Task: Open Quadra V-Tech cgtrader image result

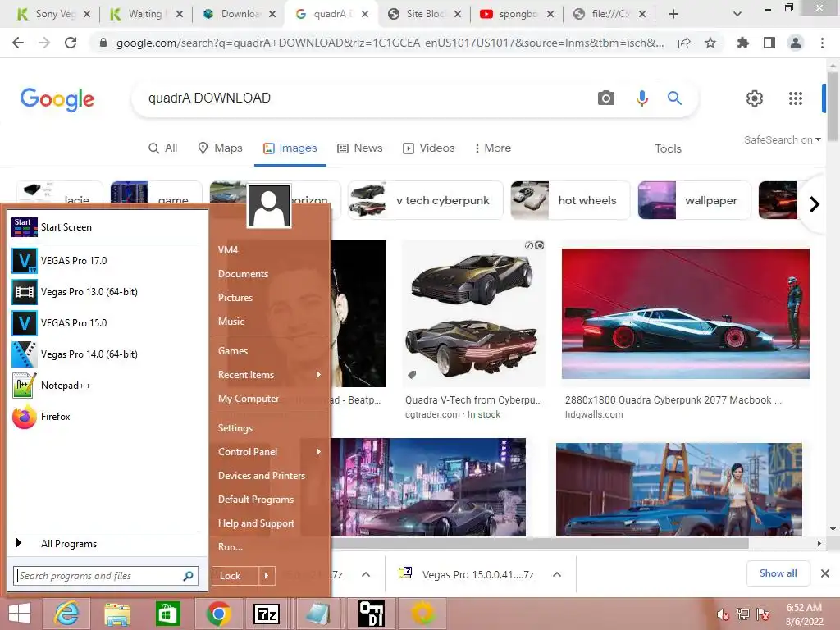Action: [473, 313]
